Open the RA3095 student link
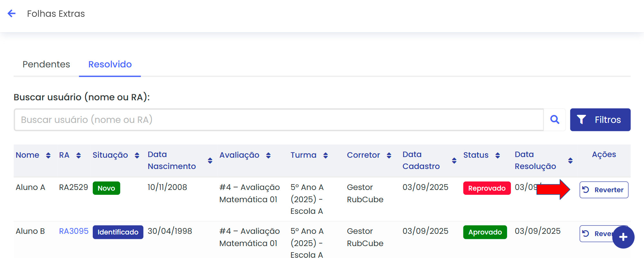The image size is (644, 258). tap(74, 231)
